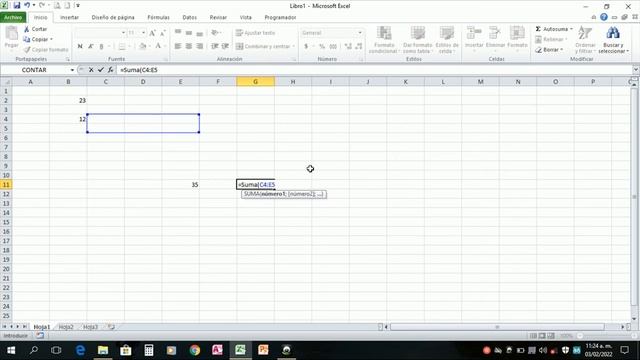Open the General number format dropdown

pyautogui.click(x=360, y=33)
